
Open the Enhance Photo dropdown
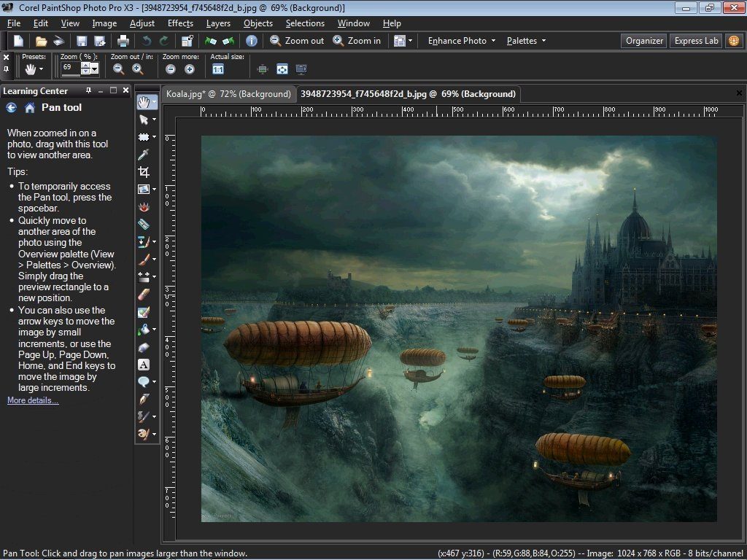coord(461,41)
